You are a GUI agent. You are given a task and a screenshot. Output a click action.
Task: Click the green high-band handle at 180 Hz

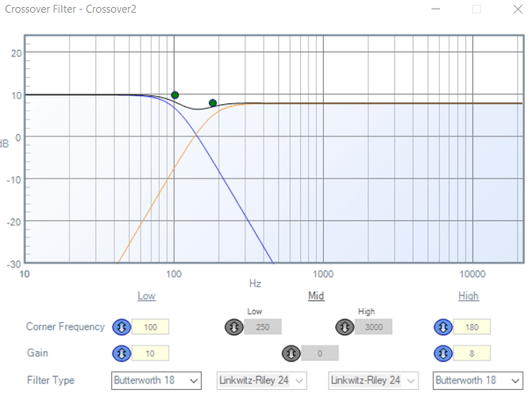(x=213, y=103)
